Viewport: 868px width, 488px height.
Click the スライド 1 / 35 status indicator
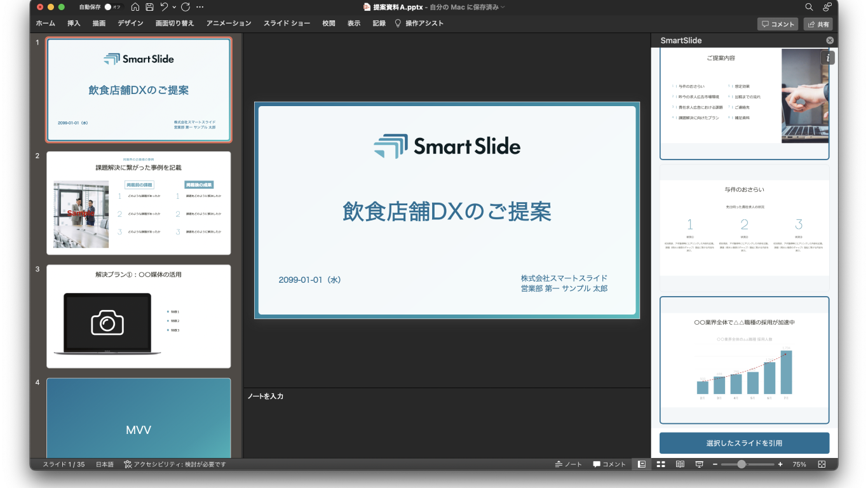(64, 464)
